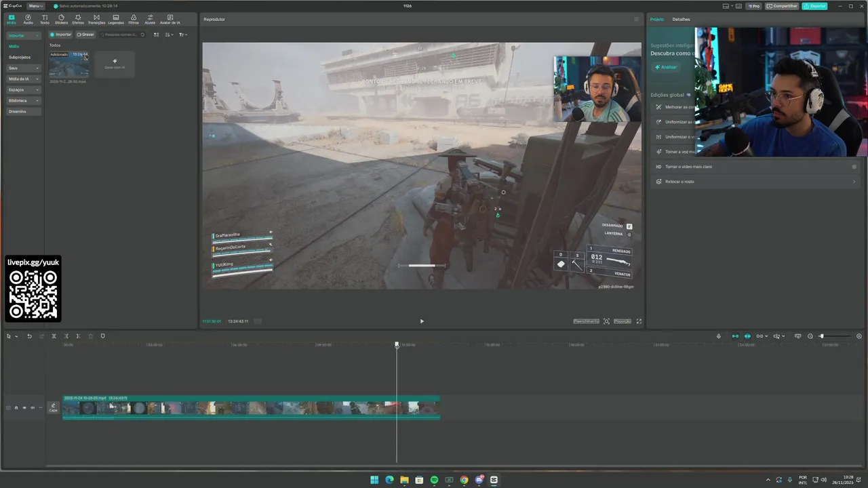Open the layout switch icon in title bar

[727, 6]
